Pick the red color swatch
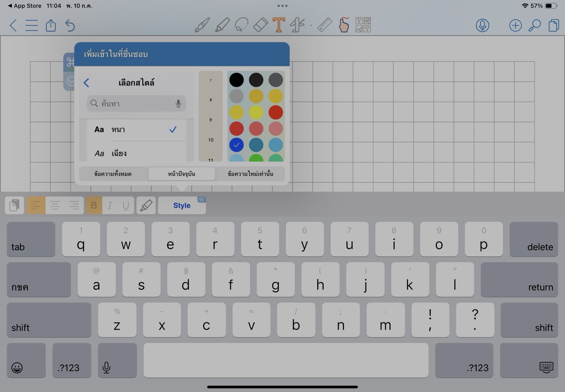Image resolution: width=565 pixels, height=392 pixels. coord(276,112)
